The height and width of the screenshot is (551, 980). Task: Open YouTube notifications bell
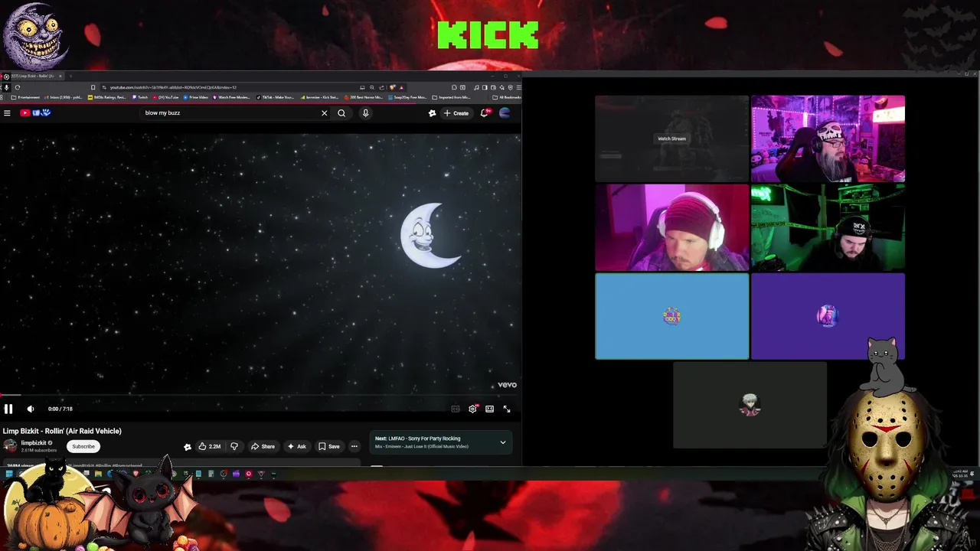pos(485,113)
